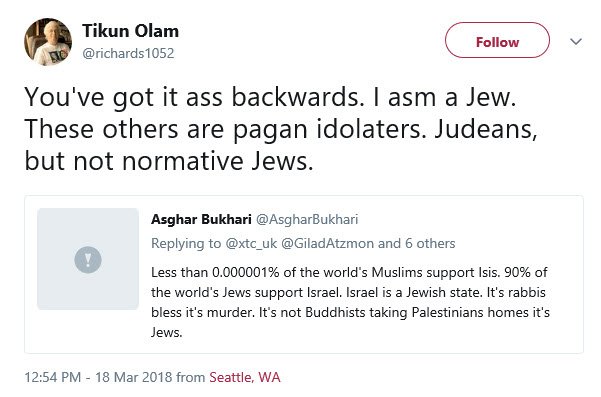Click the unavailable media warning icon
This screenshot has width=601, height=397.
click(x=88, y=259)
